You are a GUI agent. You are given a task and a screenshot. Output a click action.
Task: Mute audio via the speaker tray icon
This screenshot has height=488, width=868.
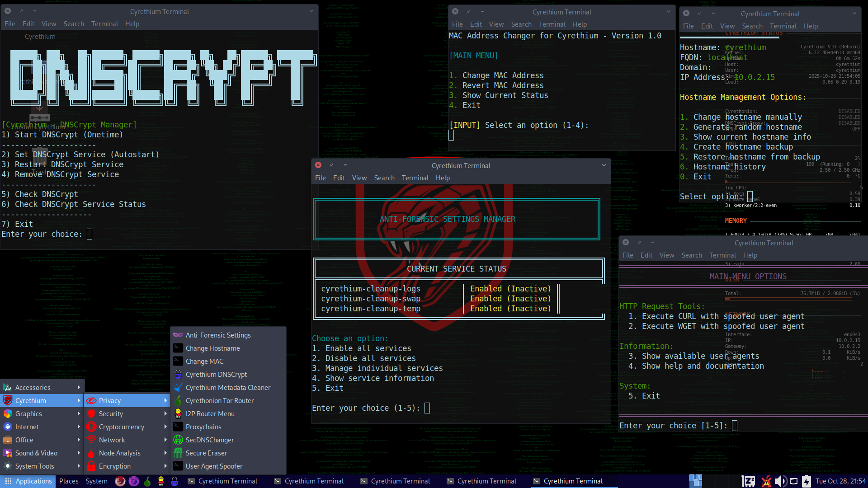tap(780, 481)
